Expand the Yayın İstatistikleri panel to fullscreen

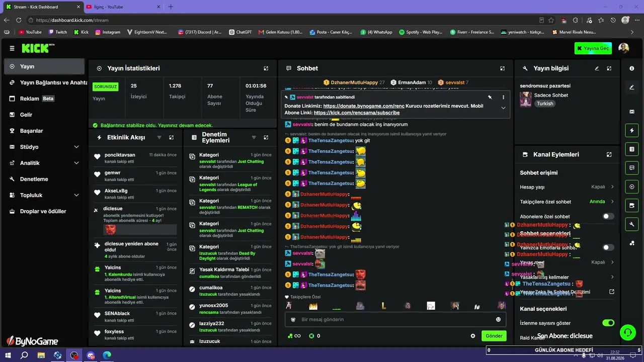pos(266,68)
